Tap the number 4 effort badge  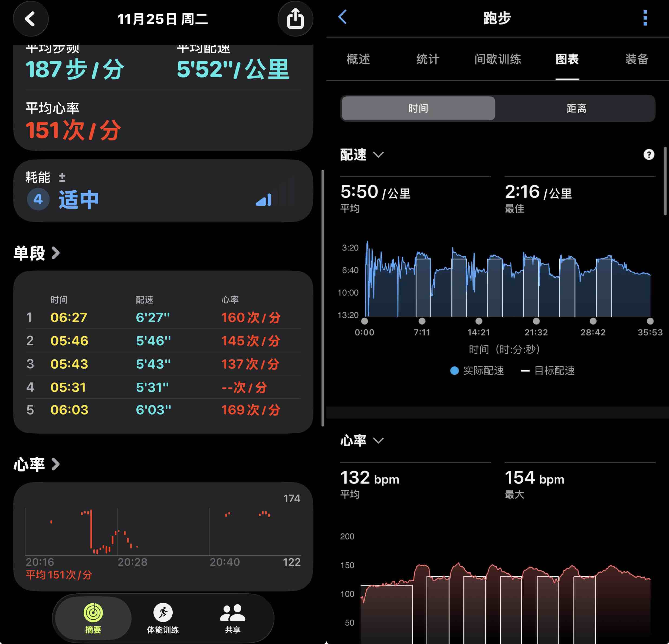(38, 199)
